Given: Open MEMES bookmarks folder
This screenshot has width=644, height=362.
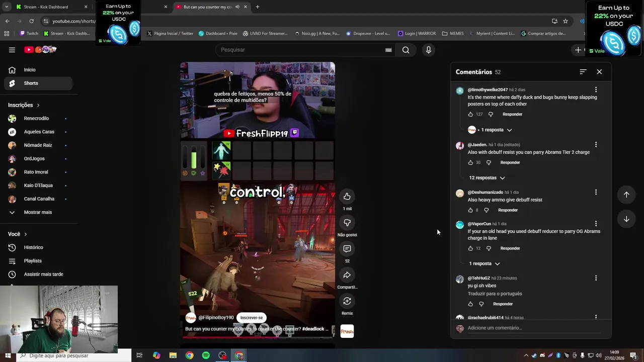Looking at the screenshot, I should pyautogui.click(x=453, y=34).
